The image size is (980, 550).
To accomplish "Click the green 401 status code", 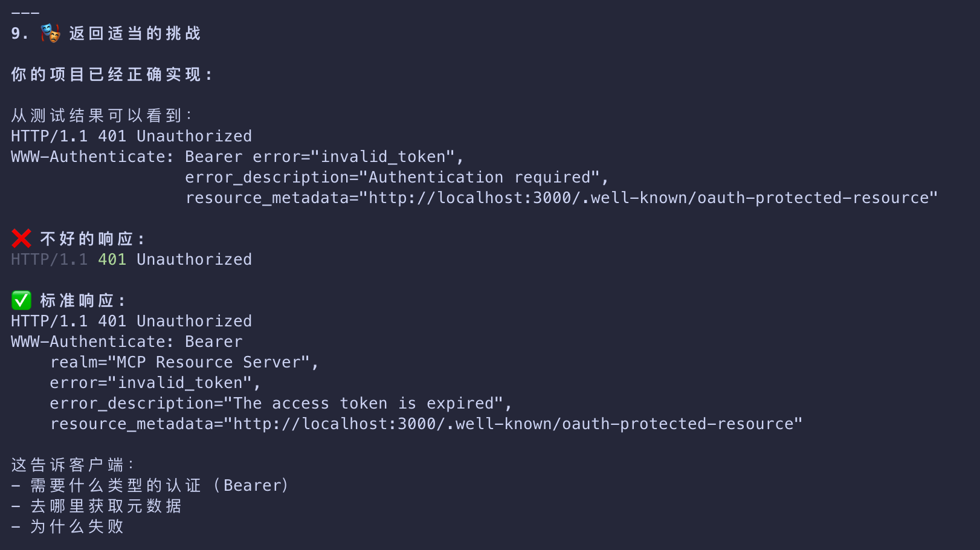I will (112, 259).
